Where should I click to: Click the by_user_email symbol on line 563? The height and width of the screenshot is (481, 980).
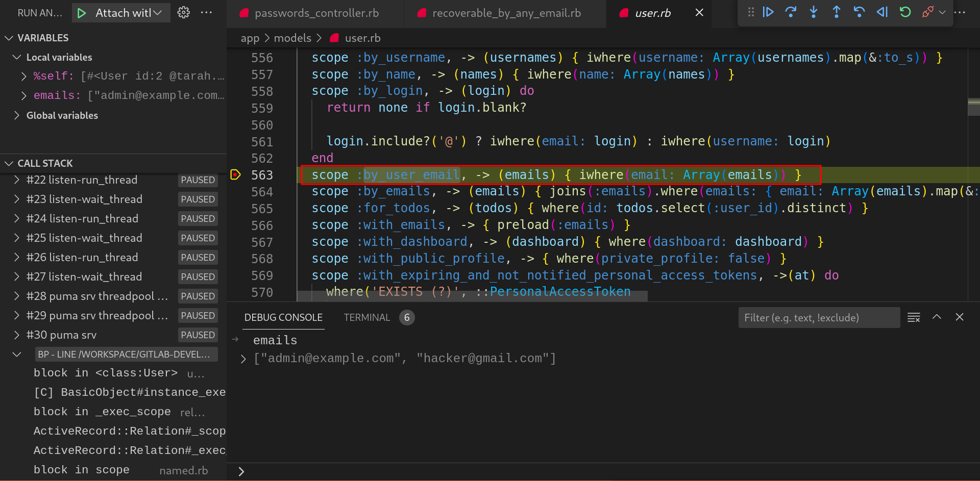click(411, 175)
